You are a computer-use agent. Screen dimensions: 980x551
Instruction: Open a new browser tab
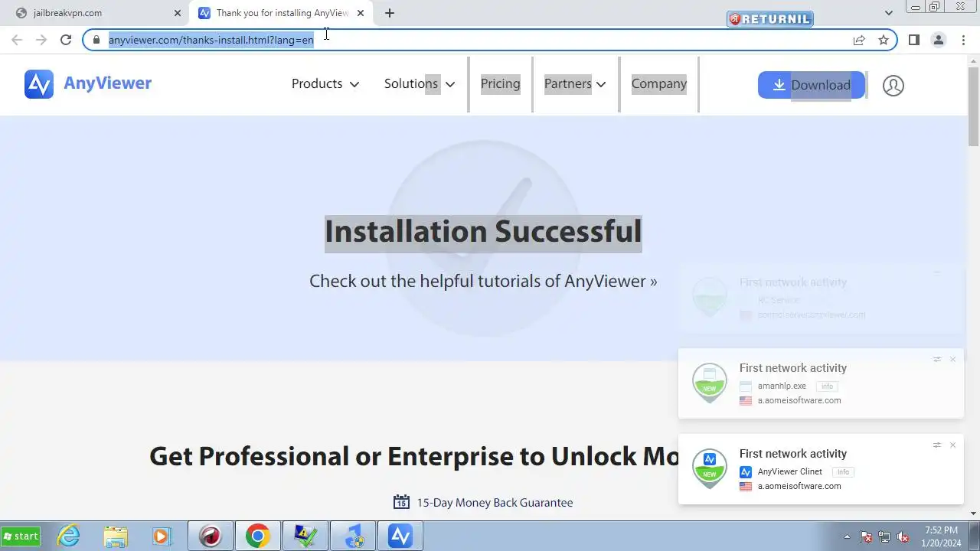[389, 13]
